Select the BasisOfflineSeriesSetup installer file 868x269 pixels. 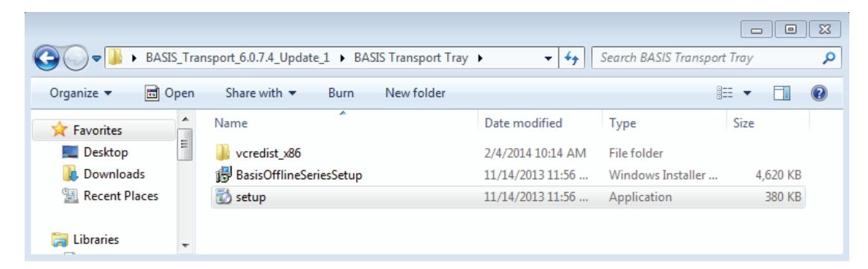click(x=508, y=176)
